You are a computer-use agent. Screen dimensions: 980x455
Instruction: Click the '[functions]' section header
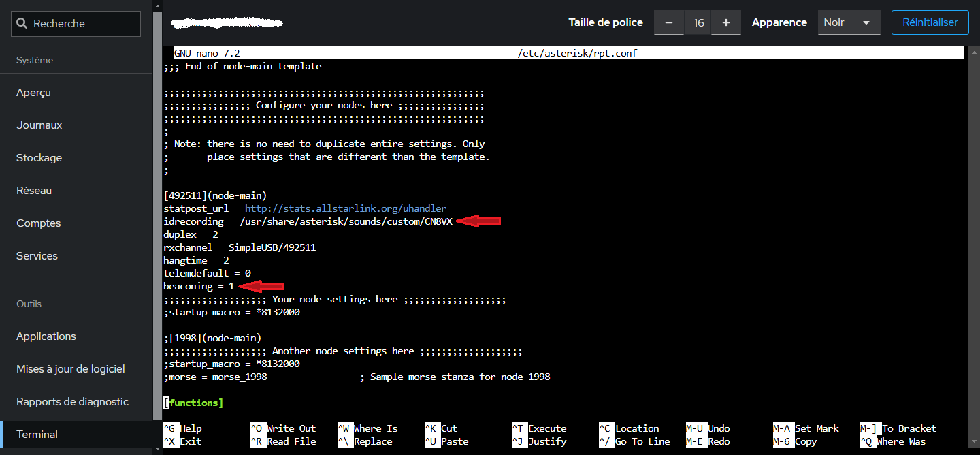193,403
